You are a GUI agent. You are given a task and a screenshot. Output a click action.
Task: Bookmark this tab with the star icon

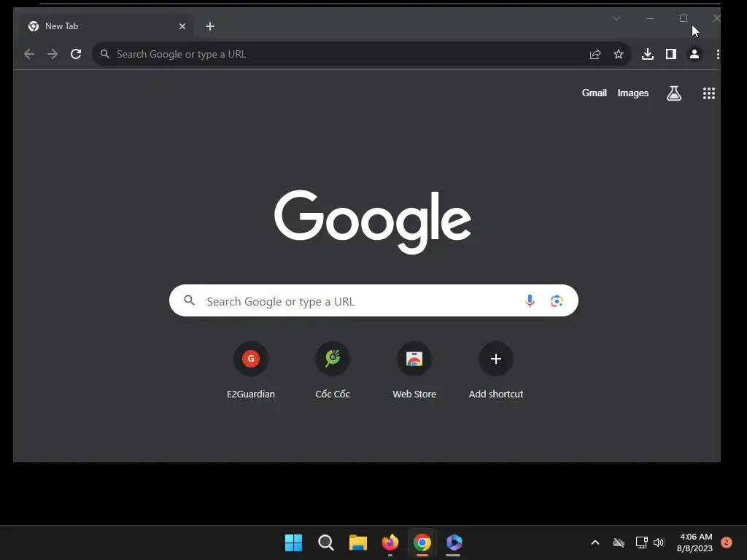click(x=619, y=54)
